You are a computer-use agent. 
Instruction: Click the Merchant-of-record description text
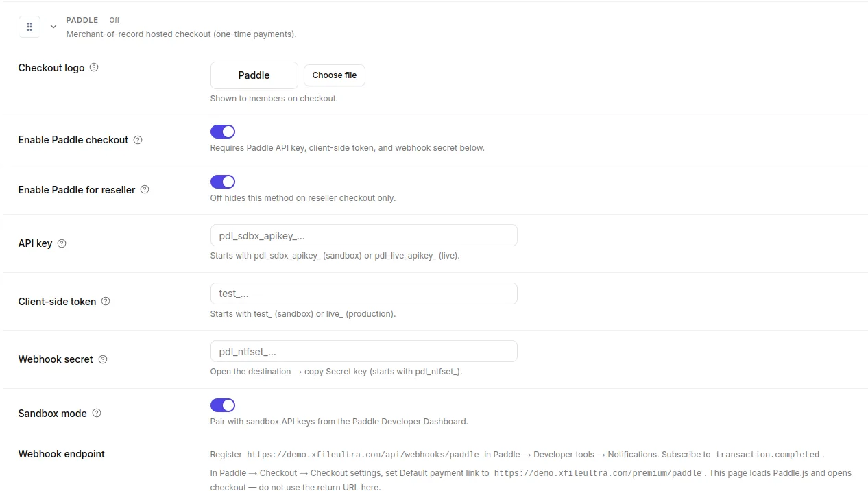point(182,34)
